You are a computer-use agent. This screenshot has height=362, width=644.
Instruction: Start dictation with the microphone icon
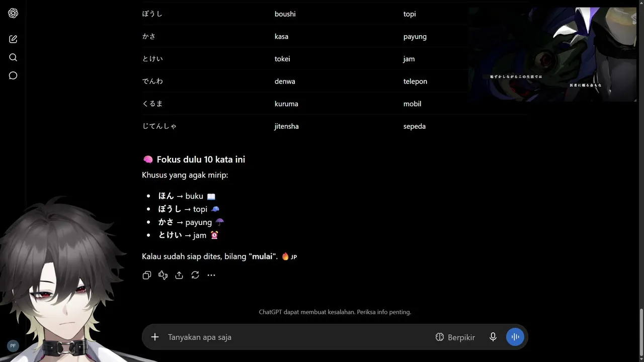click(493, 337)
